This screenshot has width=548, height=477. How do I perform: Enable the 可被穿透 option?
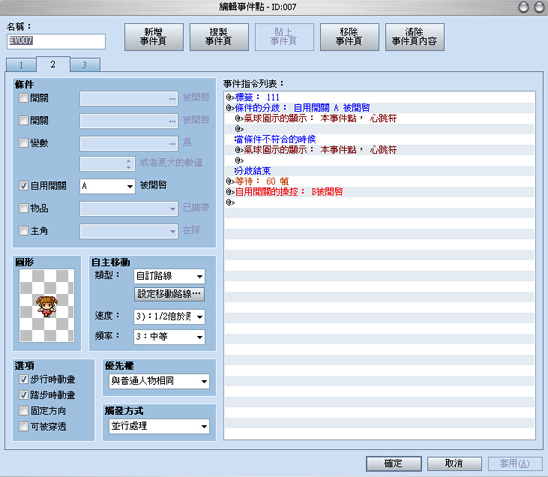pos(23,426)
